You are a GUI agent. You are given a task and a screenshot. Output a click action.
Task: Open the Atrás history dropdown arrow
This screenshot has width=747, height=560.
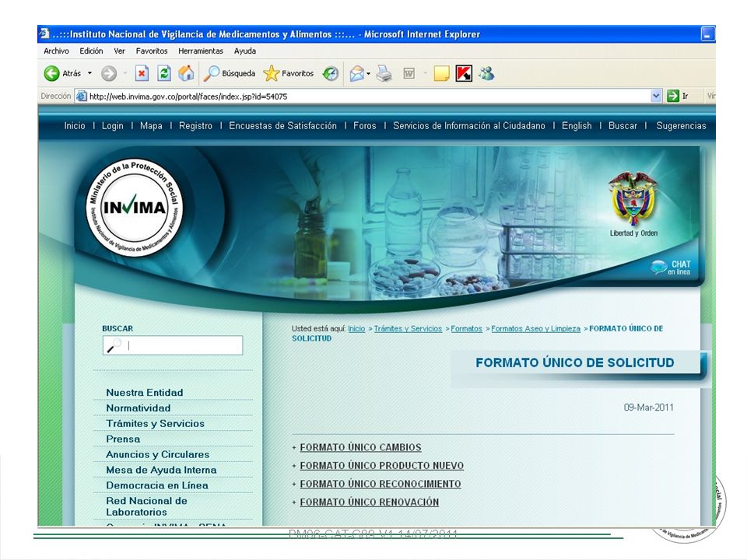coord(89,73)
